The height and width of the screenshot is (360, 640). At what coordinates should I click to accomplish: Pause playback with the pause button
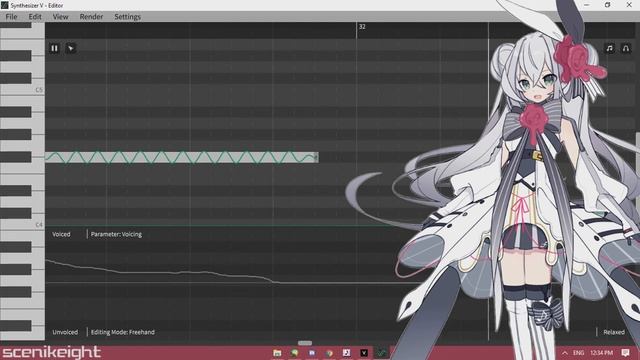pos(54,49)
